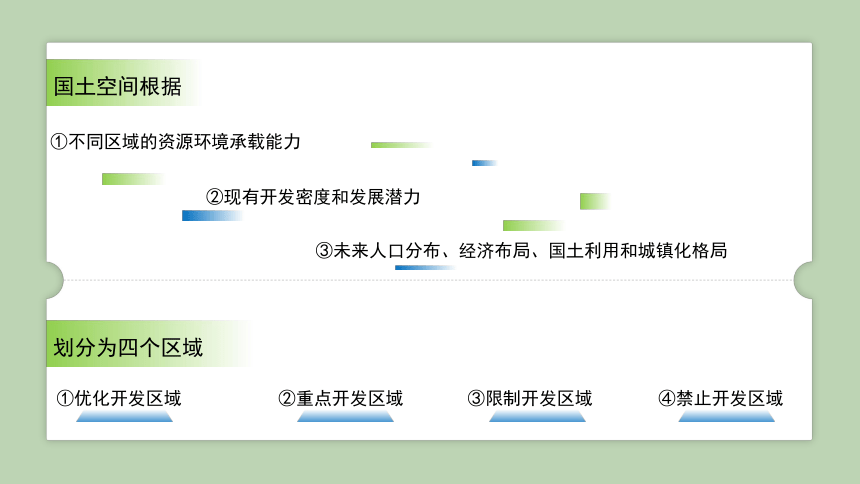Click the ④禁止开发区域 label

[721, 398]
